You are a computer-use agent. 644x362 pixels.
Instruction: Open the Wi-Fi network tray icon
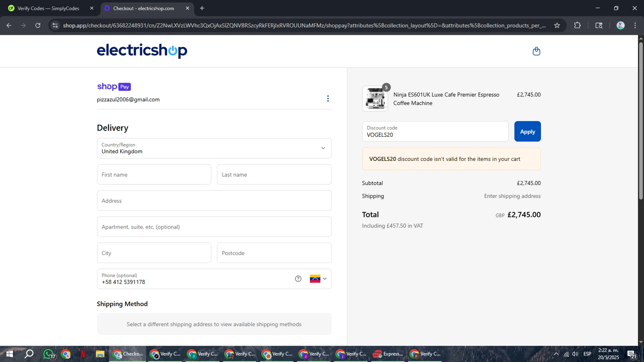(x=566, y=354)
